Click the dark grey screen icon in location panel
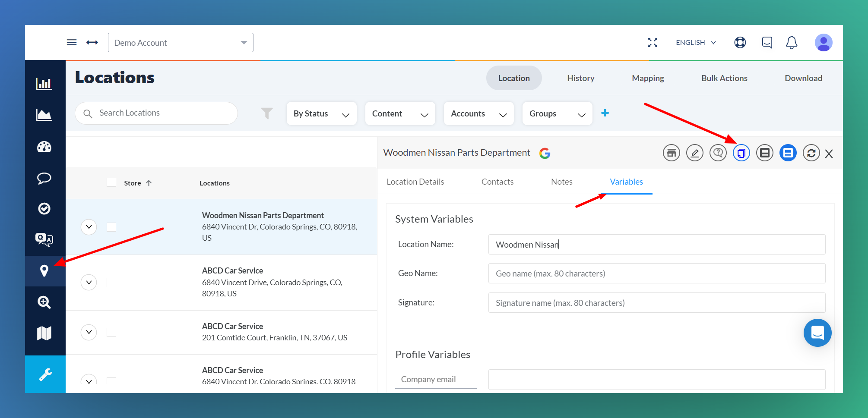Screen dimensions: 868x418 click(765, 153)
